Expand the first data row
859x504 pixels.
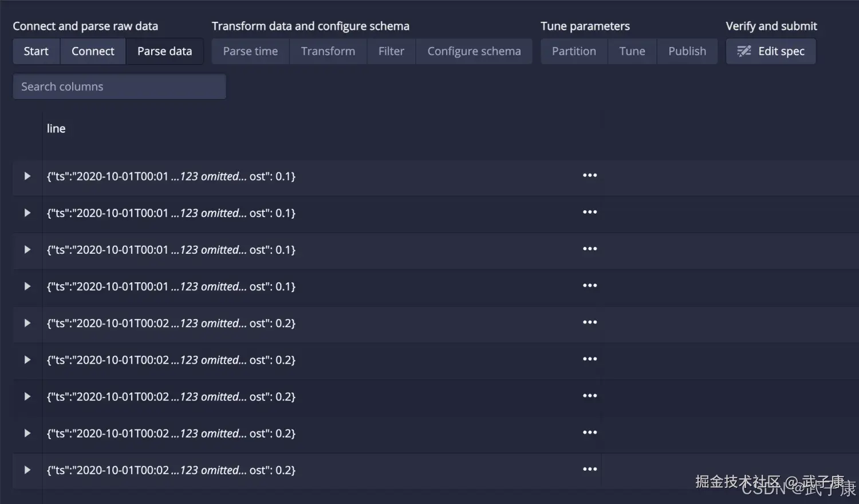27,176
